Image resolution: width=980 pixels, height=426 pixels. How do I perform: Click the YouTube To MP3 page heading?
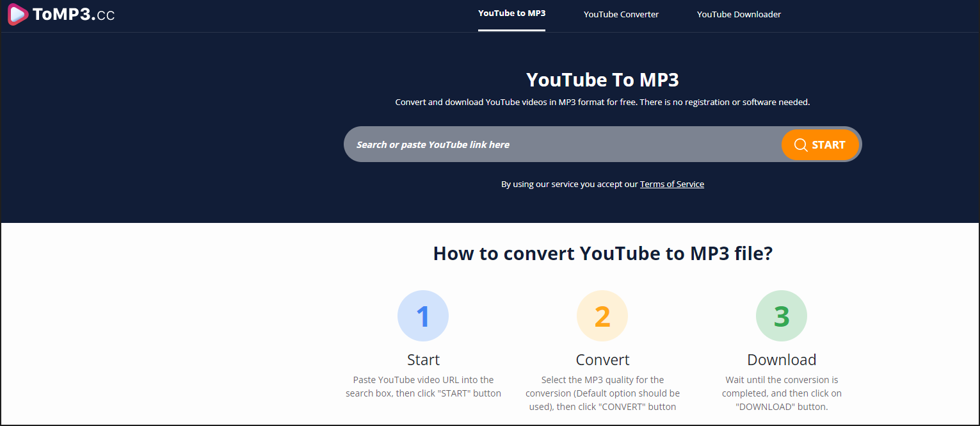(602, 79)
